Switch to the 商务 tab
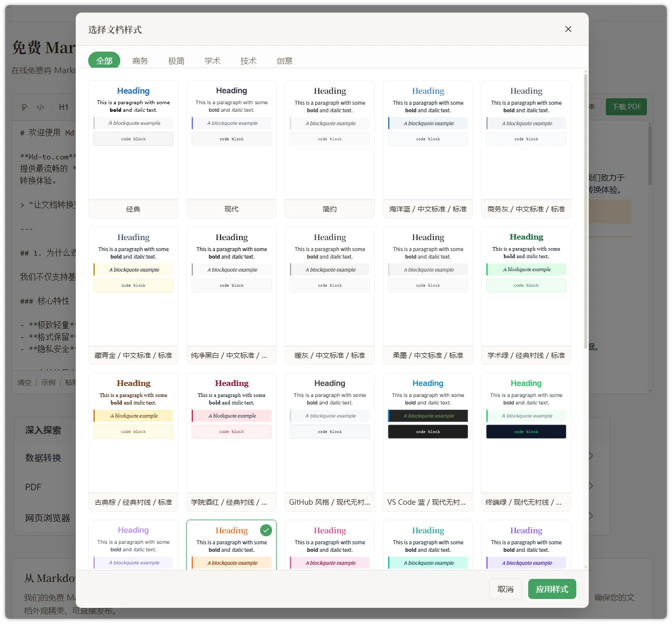The width and height of the screenshot is (672, 624). click(x=140, y=61)
